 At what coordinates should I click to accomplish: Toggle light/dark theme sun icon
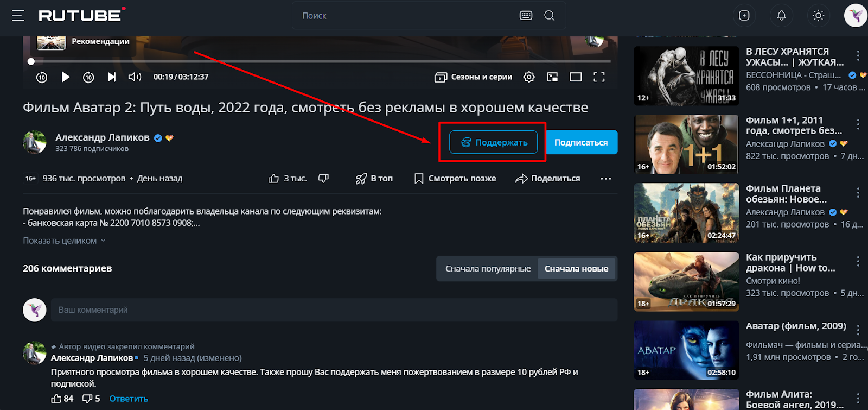[818, 16]
